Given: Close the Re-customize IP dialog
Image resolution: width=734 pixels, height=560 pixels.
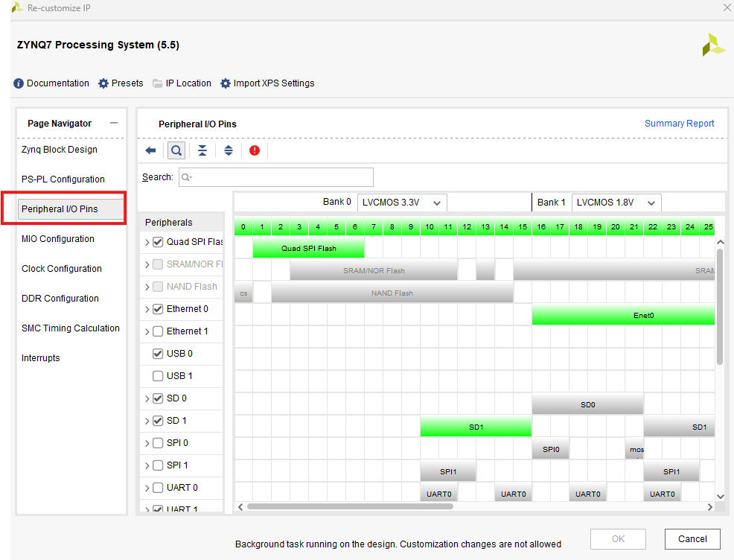Looking at the screenshot, I should pyautogui.click(x=727, y=7).
